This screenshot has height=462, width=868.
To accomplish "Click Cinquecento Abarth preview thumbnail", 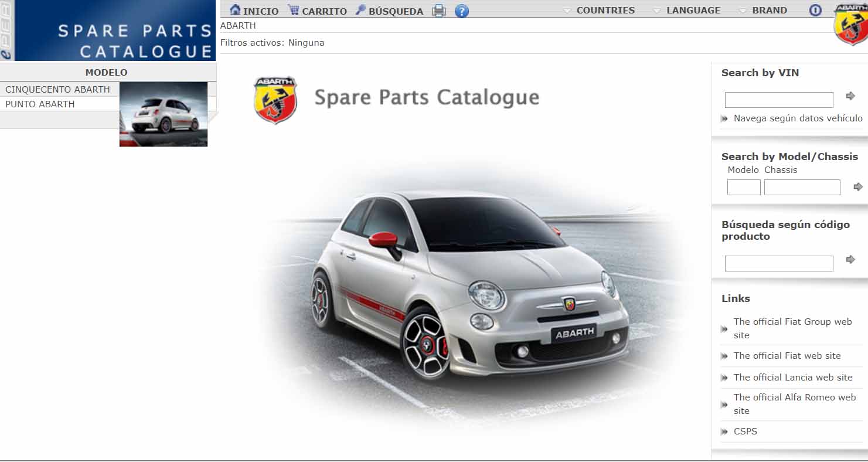I will tap(164, 114).
